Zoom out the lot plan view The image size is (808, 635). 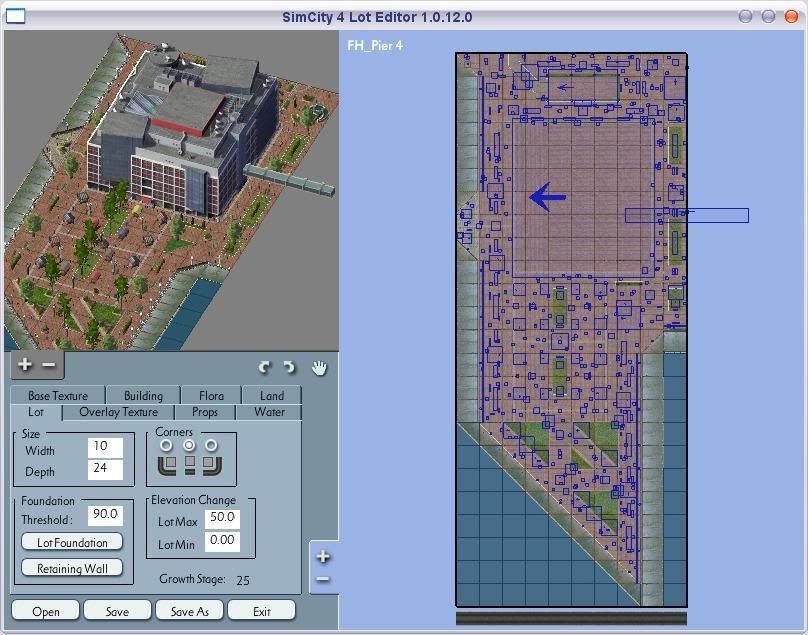[x=323, y=579]
